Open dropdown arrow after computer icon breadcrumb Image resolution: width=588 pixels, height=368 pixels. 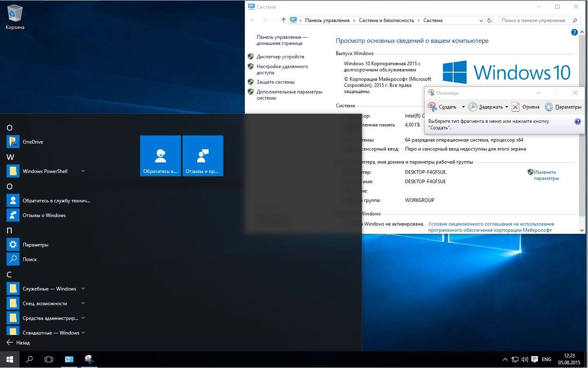pos(301,20)
